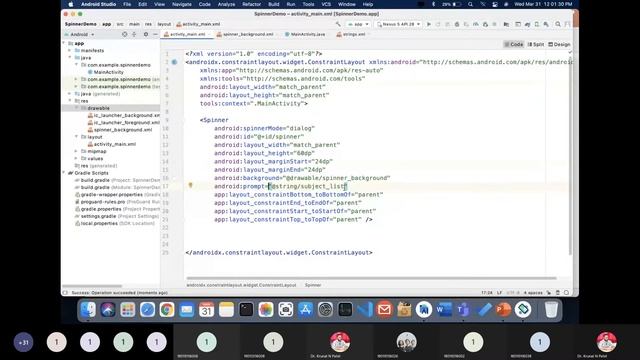Click the build hammer icon in toolbar
This screenshot has height=360, width=640.
(x=338, y=24)
